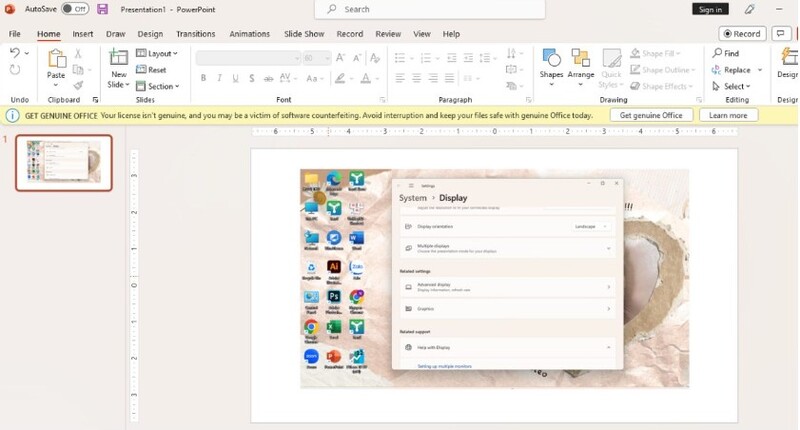Viewport: 800px width, 430px height.
Task: Click the Learn more button
Action: tap(728, 115)
